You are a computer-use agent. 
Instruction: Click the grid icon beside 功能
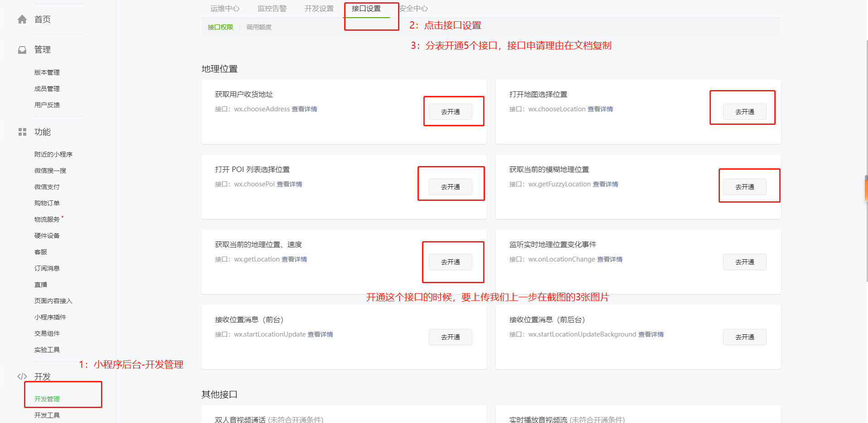(x=22, y=132)
